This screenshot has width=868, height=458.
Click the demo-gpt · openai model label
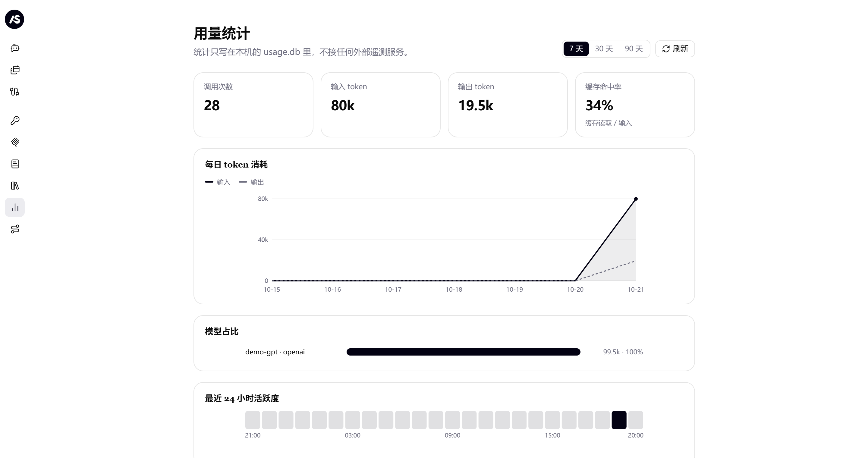(275, 352)
